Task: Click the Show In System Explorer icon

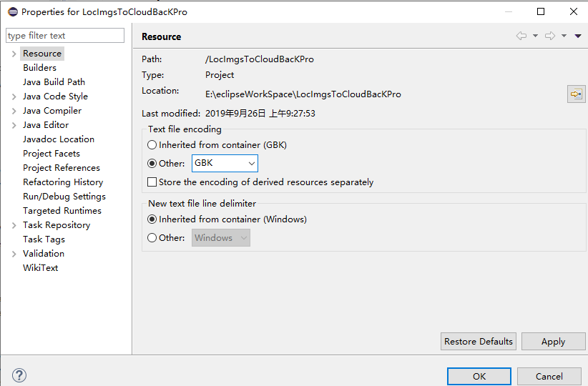Action: [x=576, y=94]
